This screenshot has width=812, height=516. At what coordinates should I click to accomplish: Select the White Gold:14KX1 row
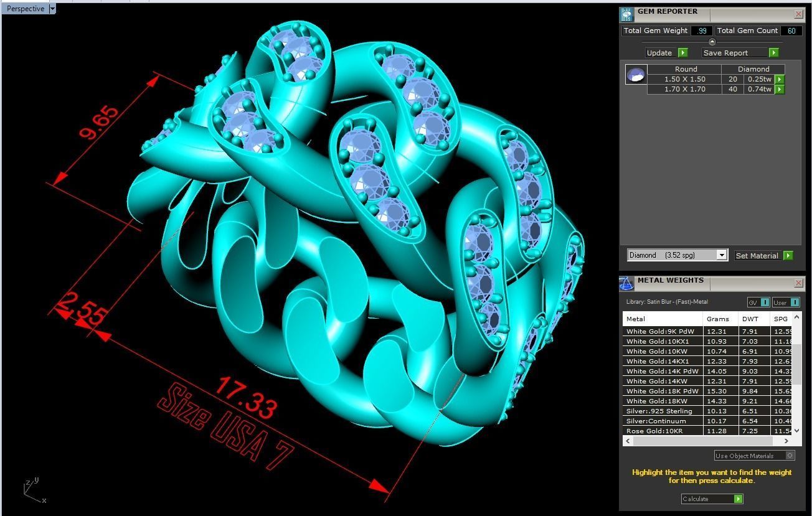tap(707, 361)
